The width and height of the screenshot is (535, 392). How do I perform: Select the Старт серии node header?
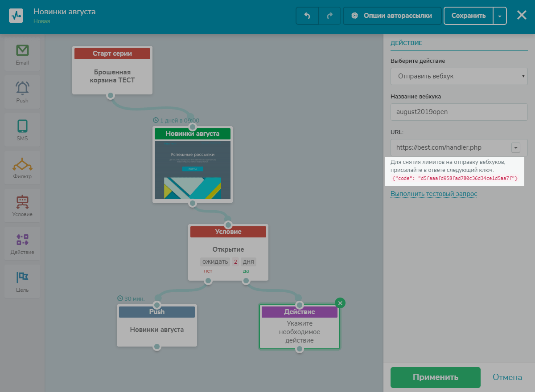click(x=112, y=53)
